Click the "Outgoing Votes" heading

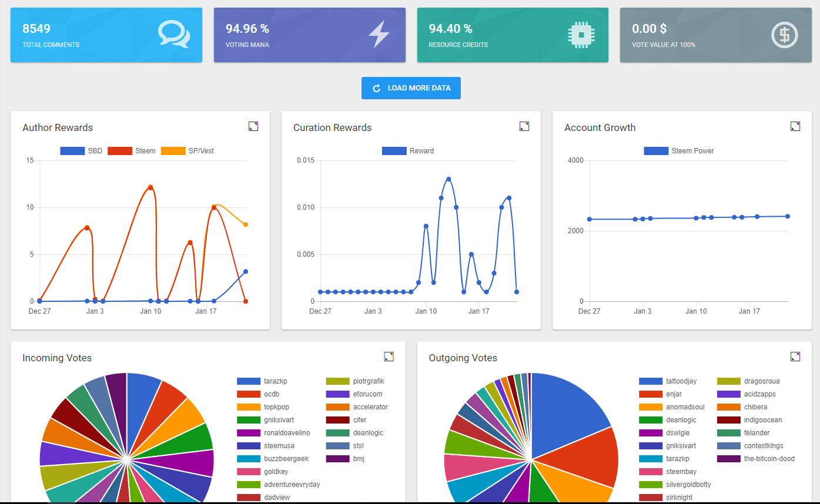[463, 358]
